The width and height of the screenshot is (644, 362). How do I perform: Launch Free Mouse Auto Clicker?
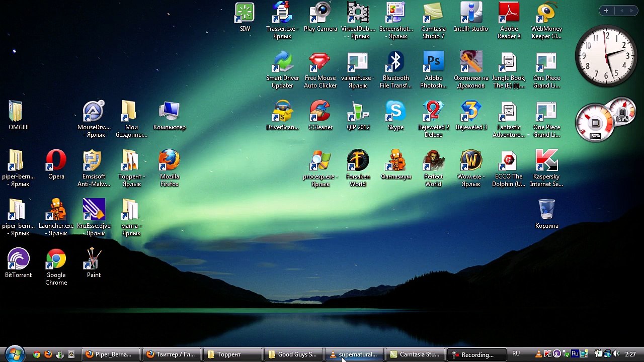(320, 70)
